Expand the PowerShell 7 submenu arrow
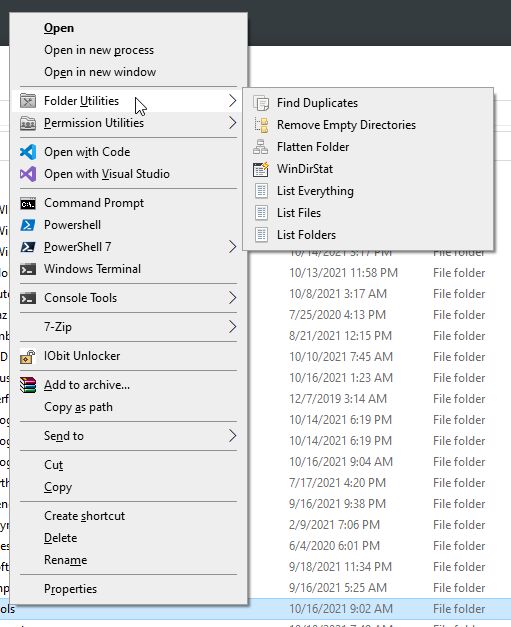Screen dimensions: 511x627 (232, 247)
